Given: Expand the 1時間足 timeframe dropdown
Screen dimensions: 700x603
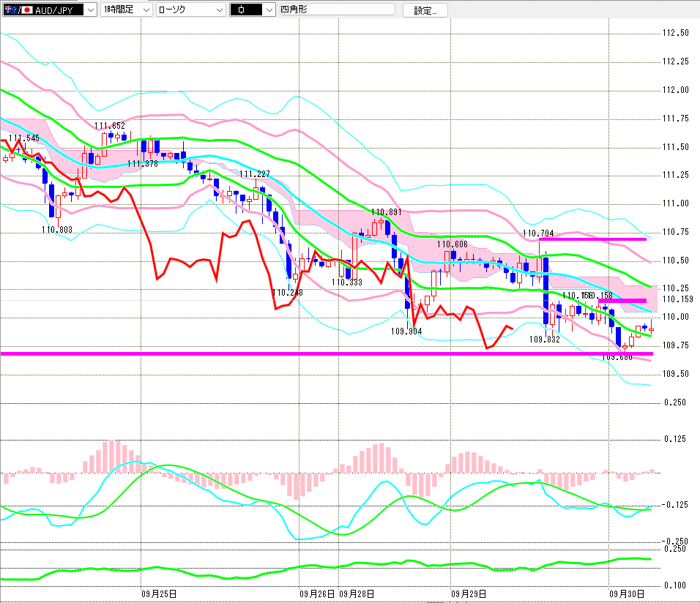Looking at the screenshot, I should [x=127, y=10].
